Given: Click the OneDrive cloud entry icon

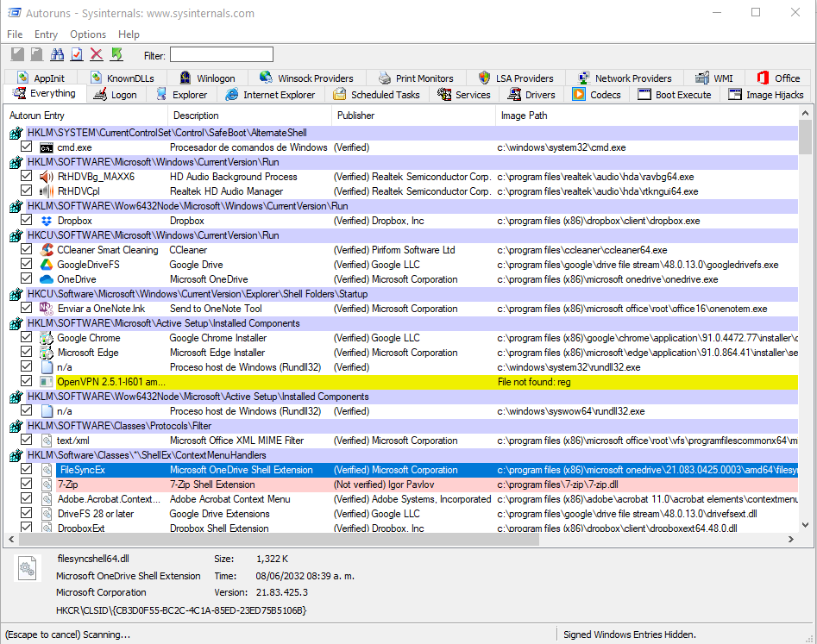Looking at the screenshot, I should 47,279.
